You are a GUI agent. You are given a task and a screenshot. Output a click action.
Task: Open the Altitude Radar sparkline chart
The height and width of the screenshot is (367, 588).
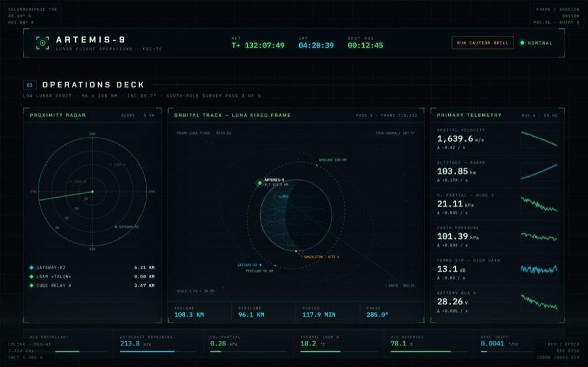[539, 171]
